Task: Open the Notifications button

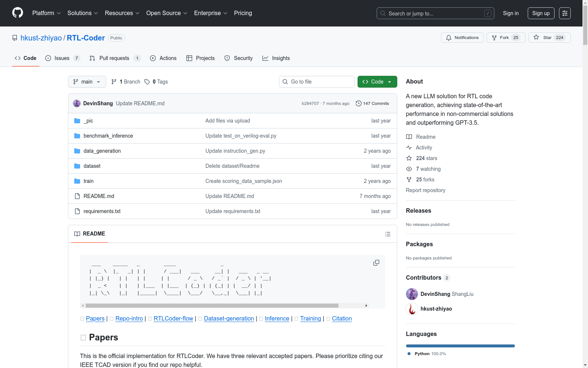Action: click(x=462, y=38)
